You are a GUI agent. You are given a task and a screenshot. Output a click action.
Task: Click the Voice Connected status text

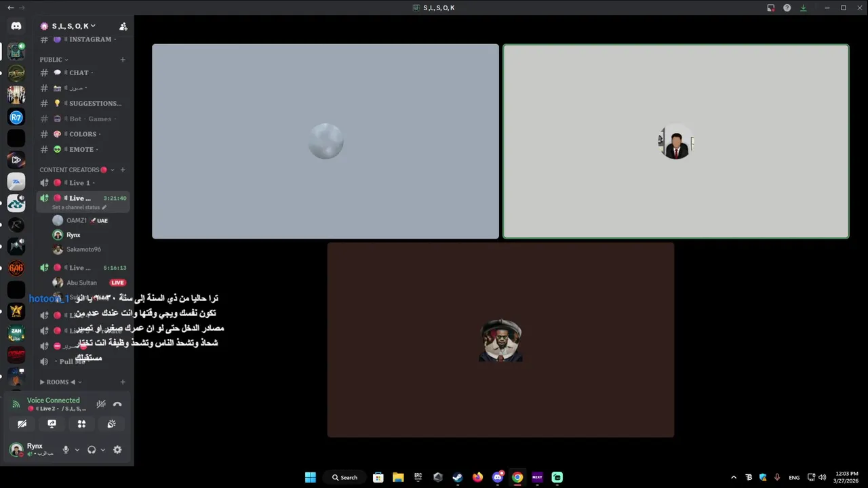click(53, 401)
